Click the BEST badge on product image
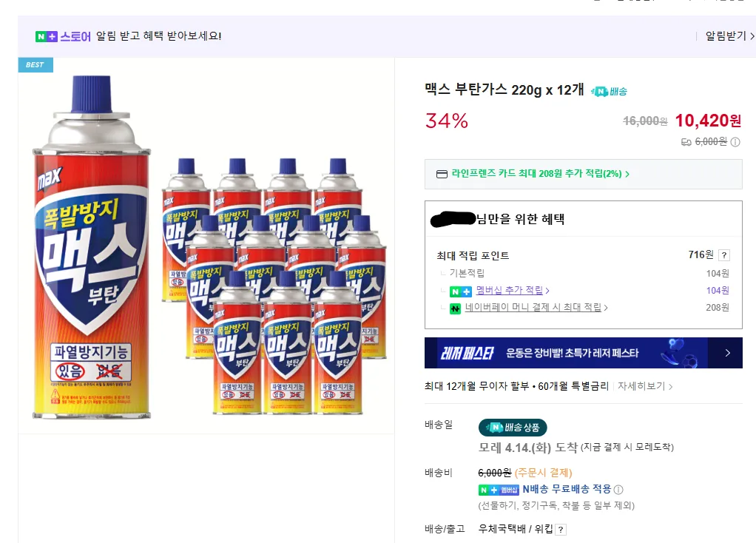756x543 pixels. click(x=35, y=65)
